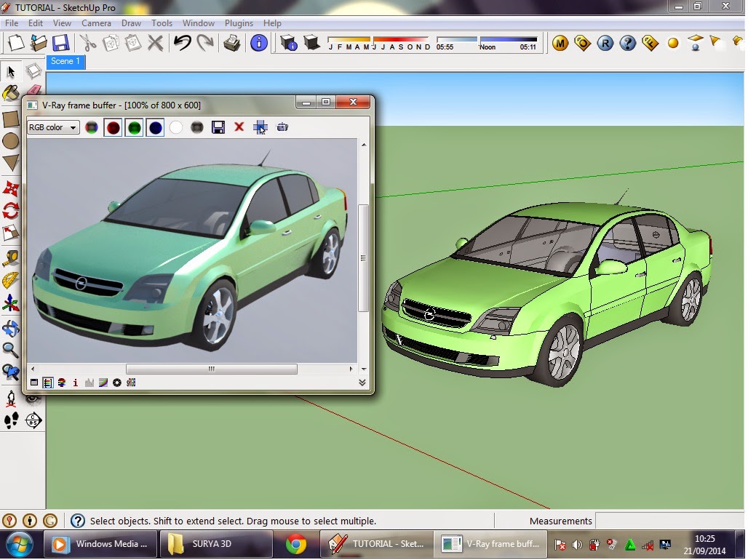
Task: Clear the frame buffer image with the red X
Action: pyautogui.click(x=239, y=127)
